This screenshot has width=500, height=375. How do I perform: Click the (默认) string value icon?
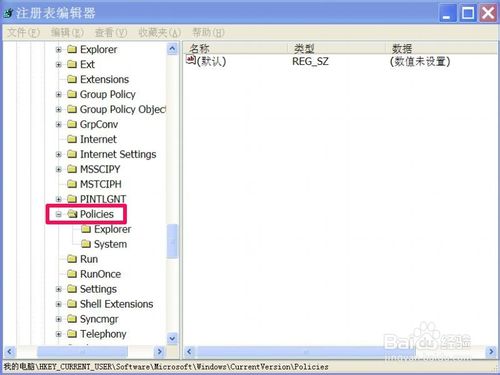pos(191,60)
